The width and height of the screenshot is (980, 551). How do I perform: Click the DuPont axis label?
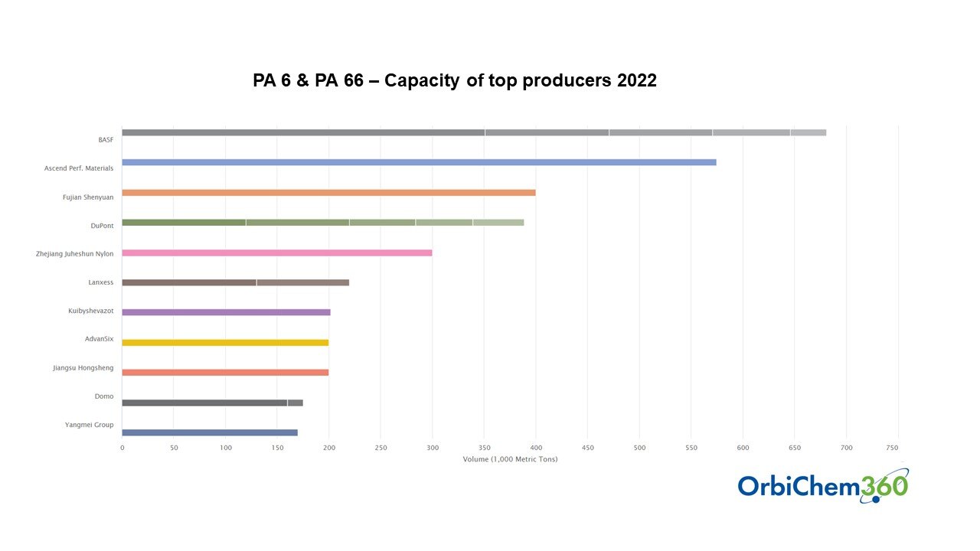pos(103,225)
